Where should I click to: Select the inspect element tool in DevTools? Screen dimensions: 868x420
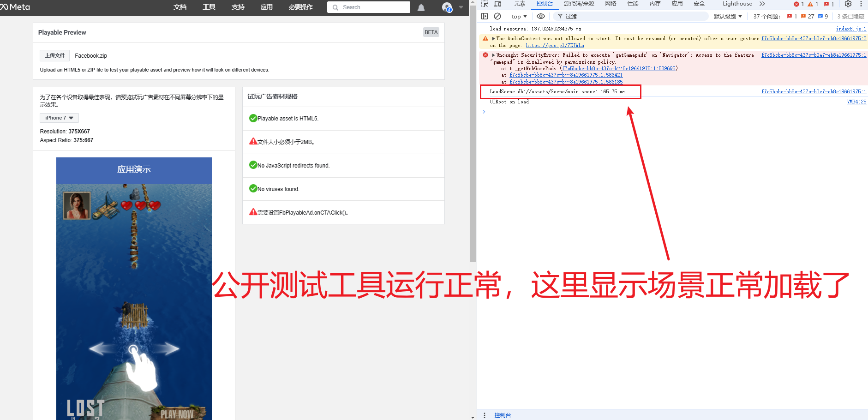click(x=485, y=4)
